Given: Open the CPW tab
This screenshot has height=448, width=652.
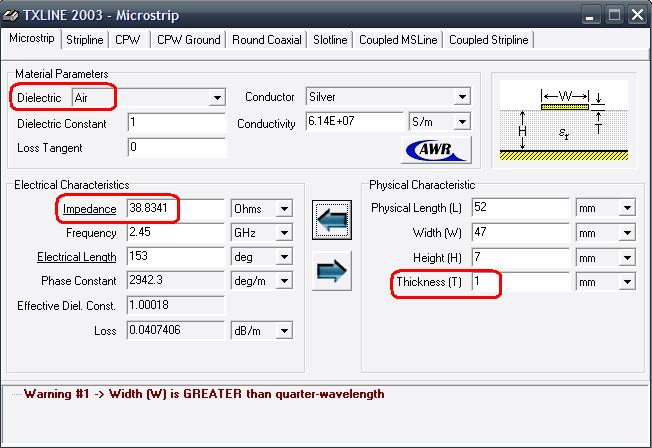Looking at the screenshot, I should [128, 40].
